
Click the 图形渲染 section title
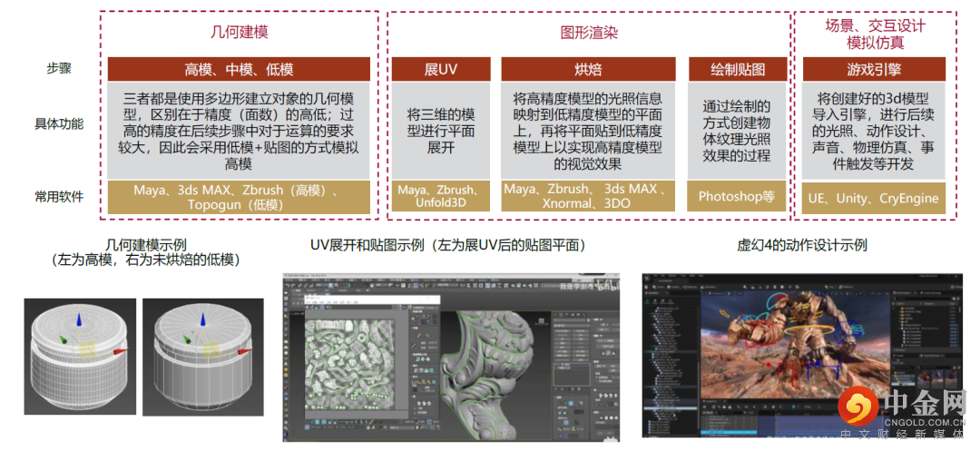pos(588,33)
